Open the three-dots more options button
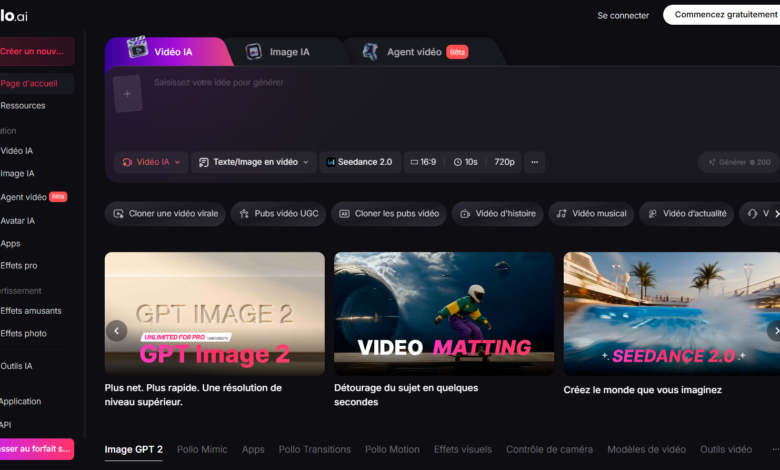This screenshot has width=780, height=470. pos(534,162)
